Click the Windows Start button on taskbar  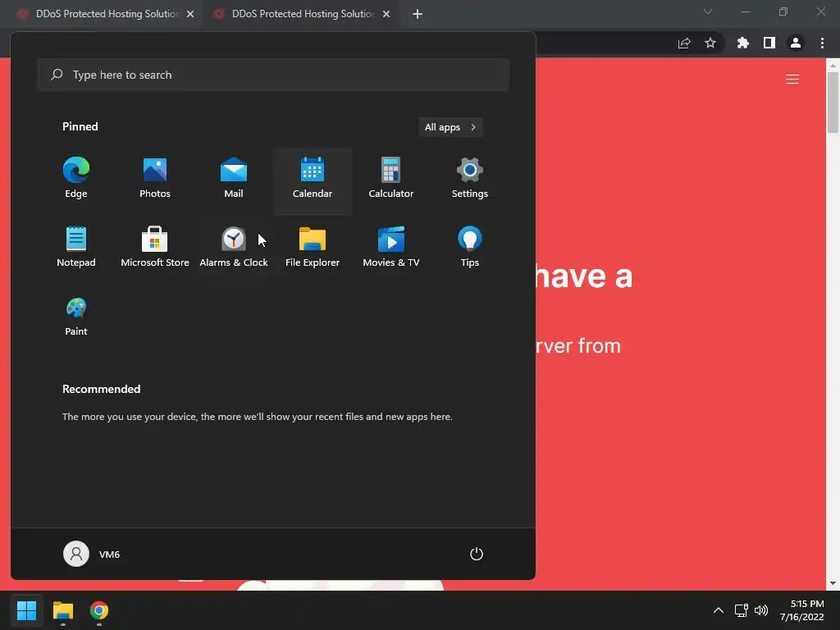coord(26,610)
